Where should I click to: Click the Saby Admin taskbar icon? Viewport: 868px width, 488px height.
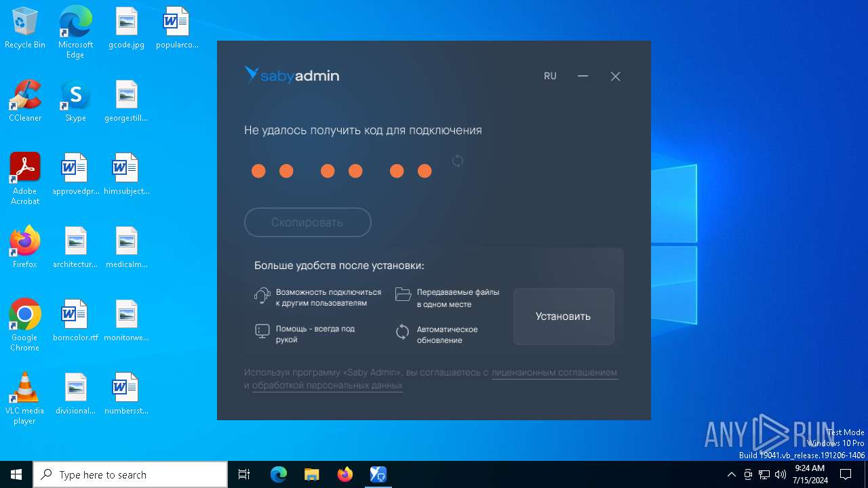378,474
